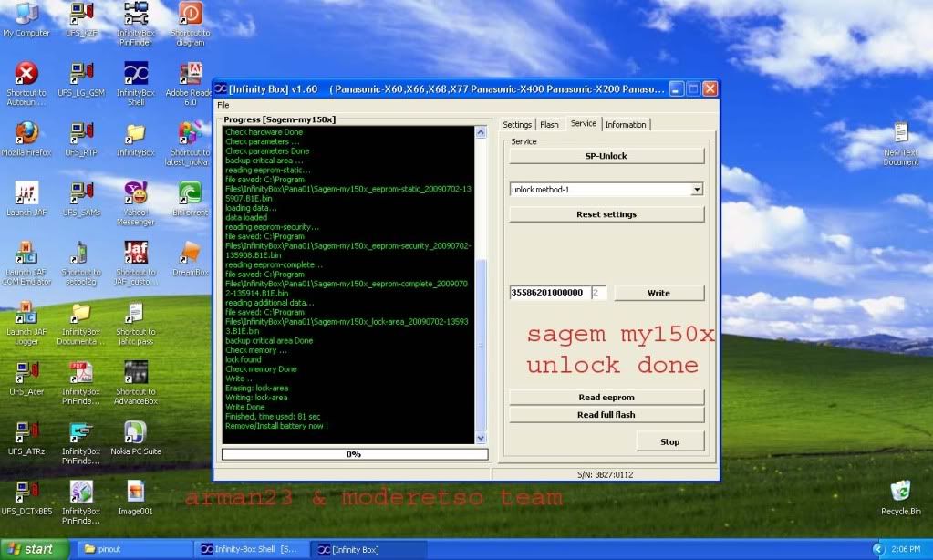Open the Windows Start menu
This screenshot has width=933, height=560.
(x=35, y=549)
